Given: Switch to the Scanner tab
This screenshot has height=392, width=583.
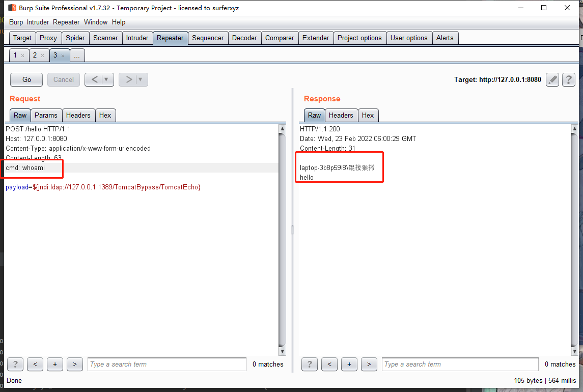Looking at the screenshot, I should (x=105, y=38).
